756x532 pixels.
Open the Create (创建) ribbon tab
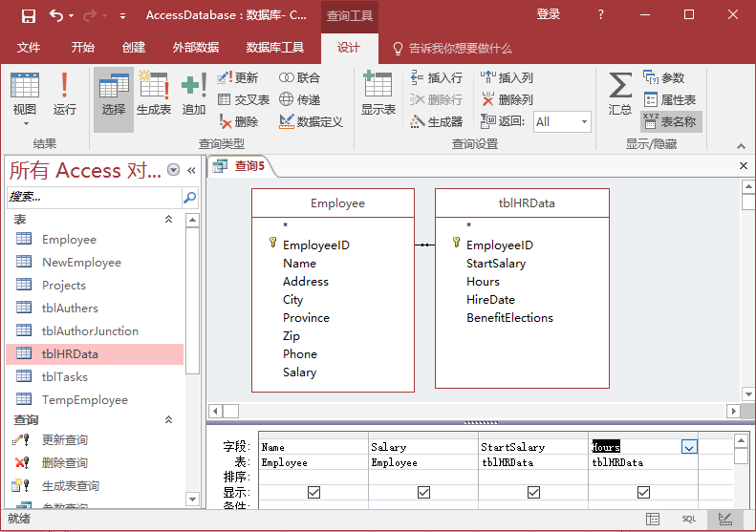pos(134,48)
